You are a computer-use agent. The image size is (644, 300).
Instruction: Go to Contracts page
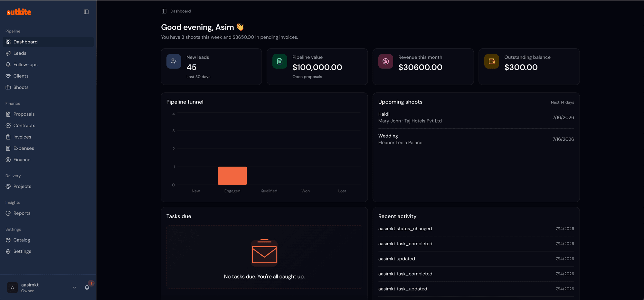(48, 125)
